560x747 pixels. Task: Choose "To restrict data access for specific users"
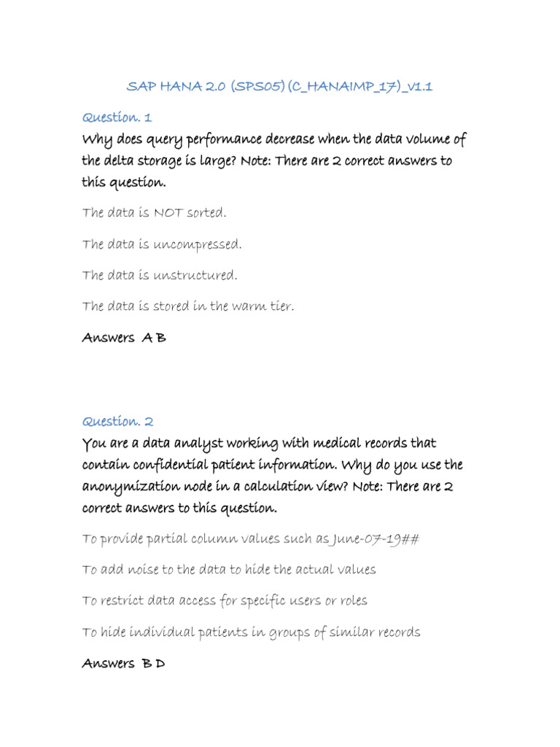[225, 601]
